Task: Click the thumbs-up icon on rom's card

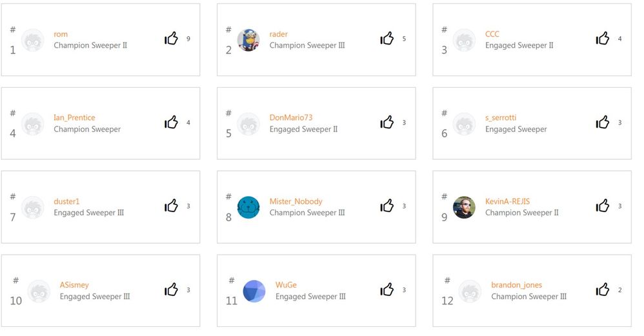Action: tap(171, 39)
